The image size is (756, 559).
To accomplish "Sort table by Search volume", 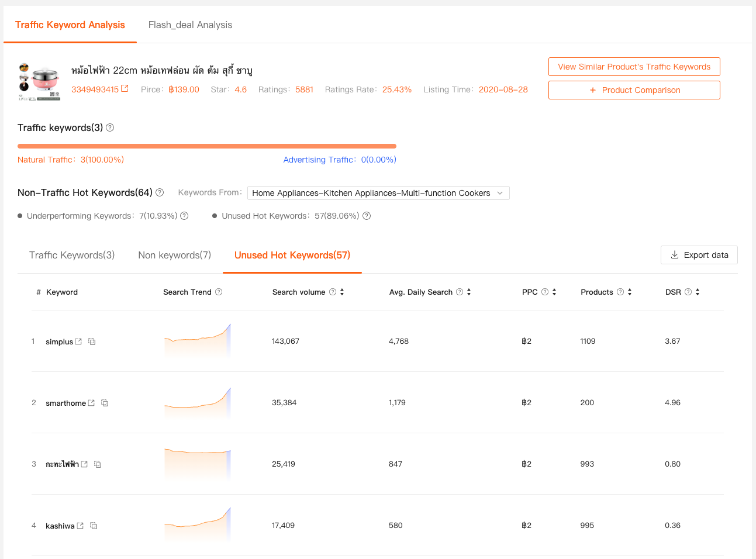I will (x=342, y=292).
